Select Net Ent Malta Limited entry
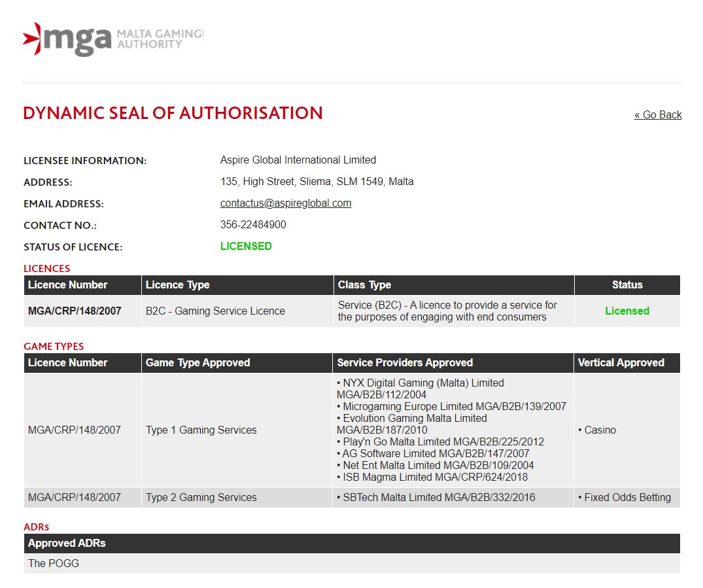 coord(436,465)
